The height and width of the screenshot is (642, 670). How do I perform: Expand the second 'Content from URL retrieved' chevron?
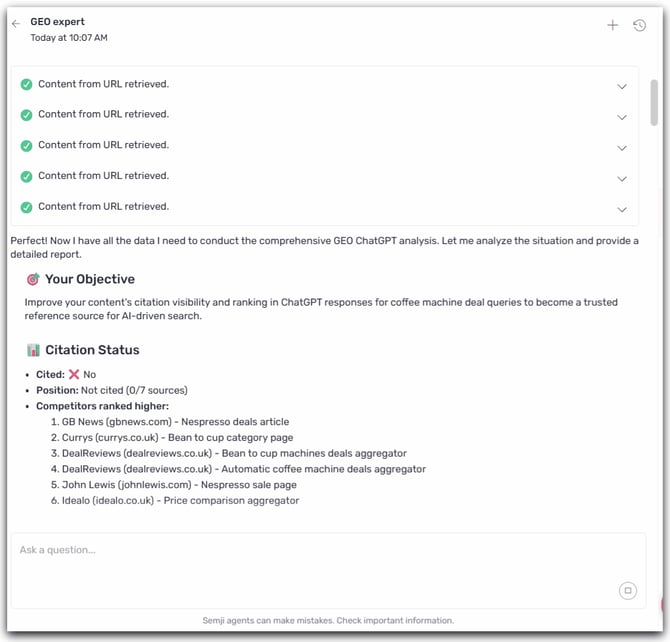tap(622, 117)
